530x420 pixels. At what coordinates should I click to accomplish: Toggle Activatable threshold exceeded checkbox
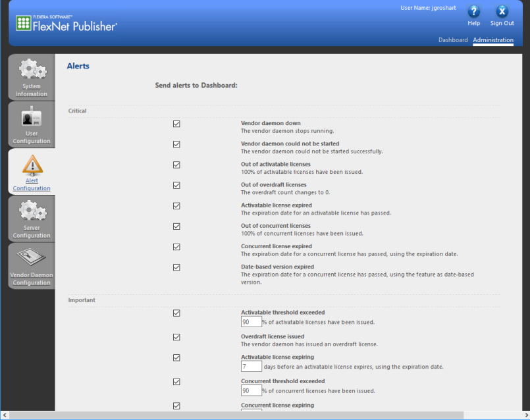pos(176,313)
